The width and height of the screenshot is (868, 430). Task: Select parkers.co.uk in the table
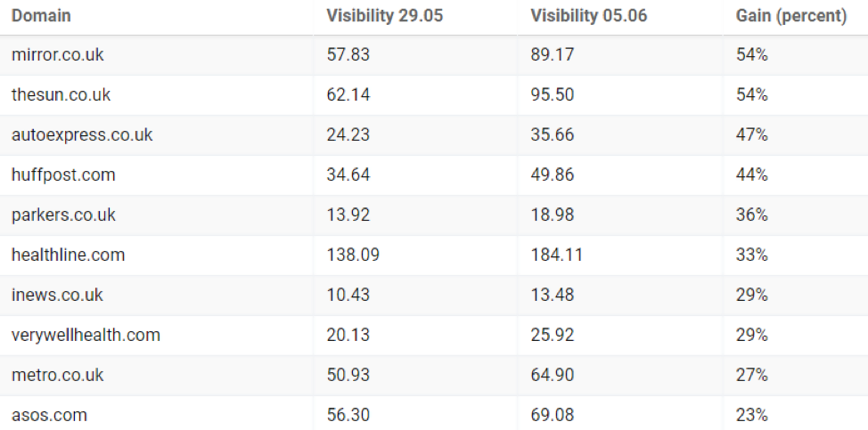(63, 215)
